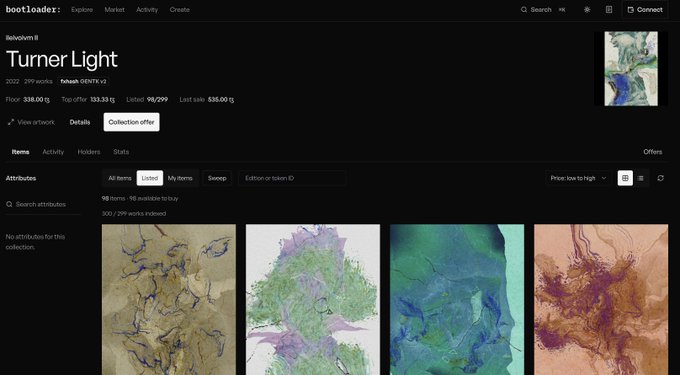Open the green and purple artwork thumbnail

(x=313, y=299)
